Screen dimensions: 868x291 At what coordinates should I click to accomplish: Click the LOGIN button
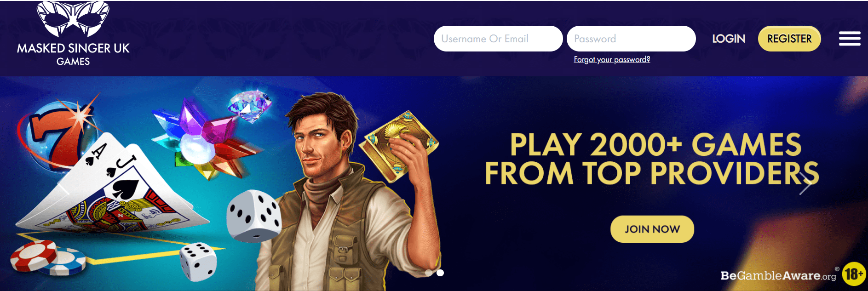click(729, 39)
